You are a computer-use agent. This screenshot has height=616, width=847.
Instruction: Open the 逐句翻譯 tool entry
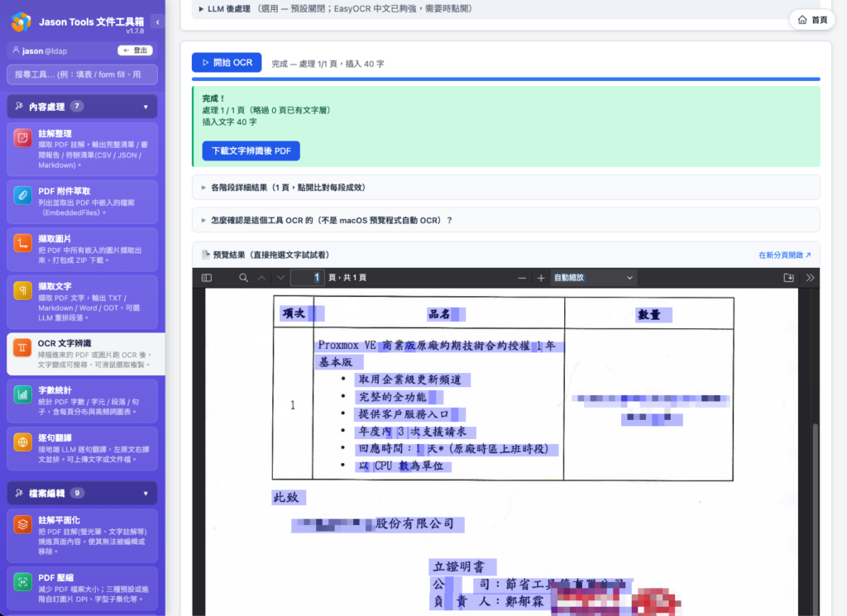point(82,448)
